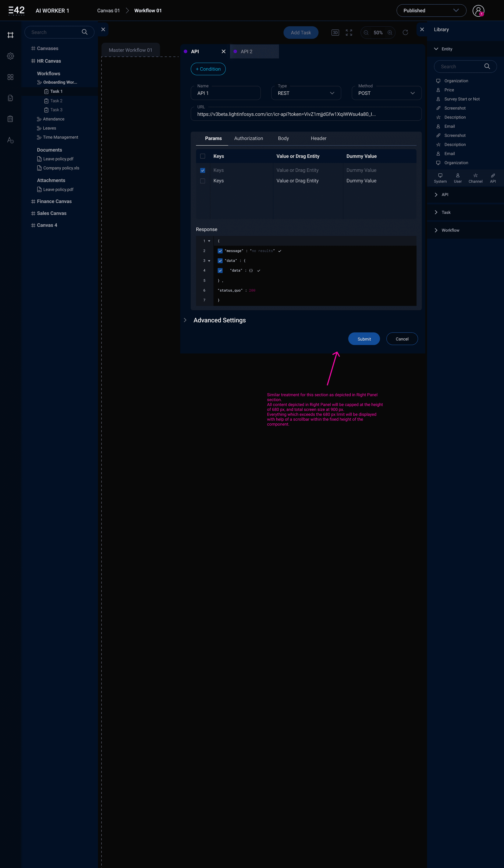Image resolution: width=504 pixels, height=868 pixels.
Task: Switch to the Authorization tab
Action: coord(248,138)
